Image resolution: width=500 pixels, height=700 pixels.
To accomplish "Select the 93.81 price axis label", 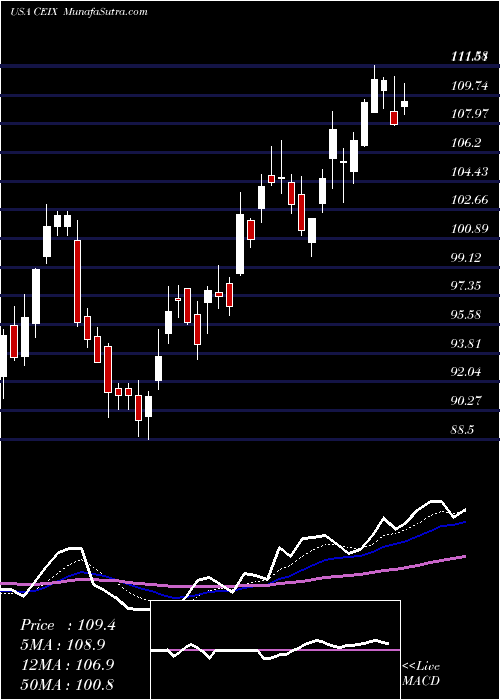I will (467, 344).
